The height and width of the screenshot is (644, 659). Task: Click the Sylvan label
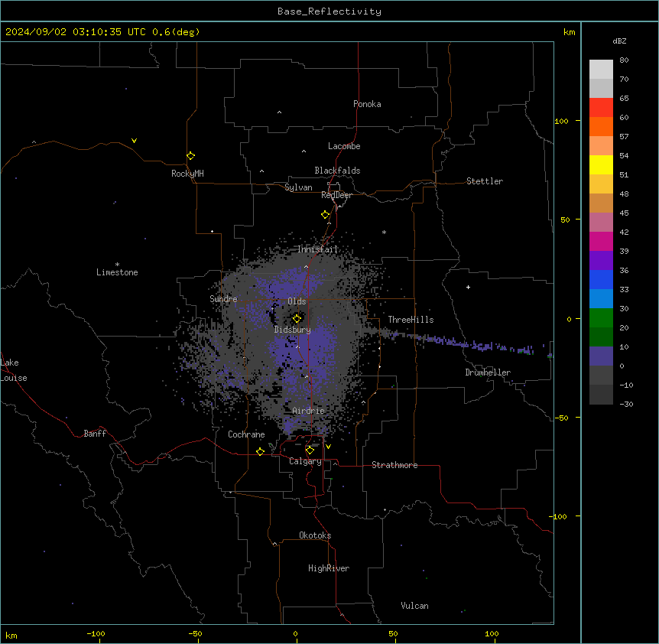point(298,187)
